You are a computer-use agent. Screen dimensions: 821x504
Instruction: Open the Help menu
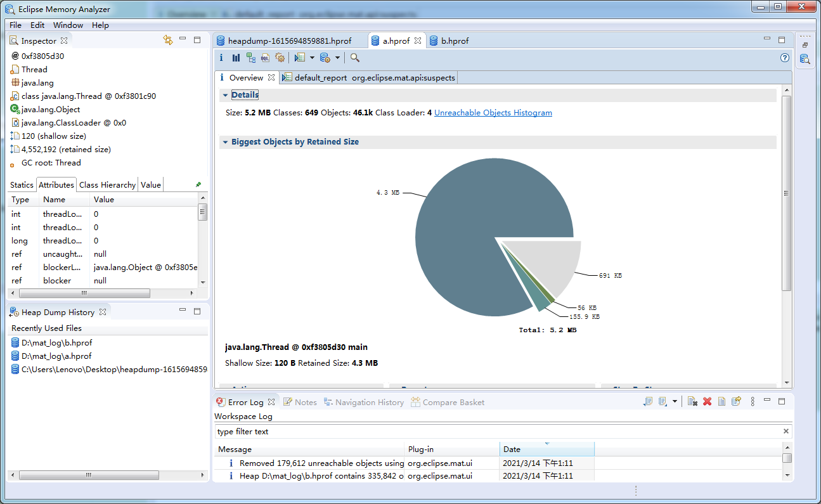pos(100,25)
